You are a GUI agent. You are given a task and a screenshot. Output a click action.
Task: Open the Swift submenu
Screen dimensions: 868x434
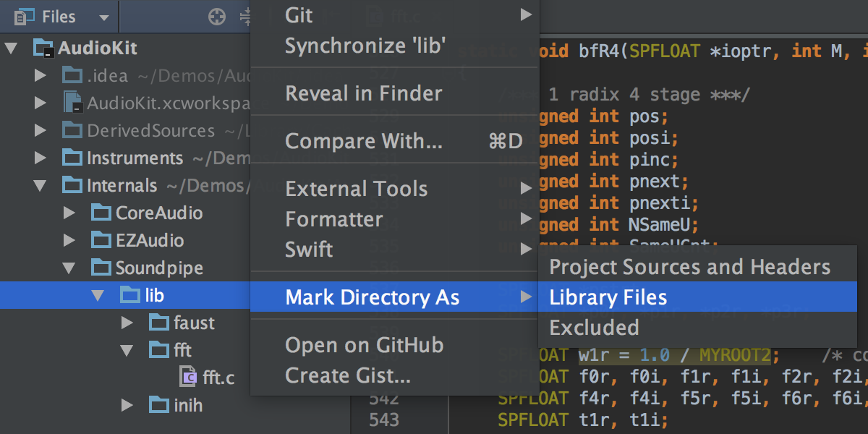tap(394, 250)
